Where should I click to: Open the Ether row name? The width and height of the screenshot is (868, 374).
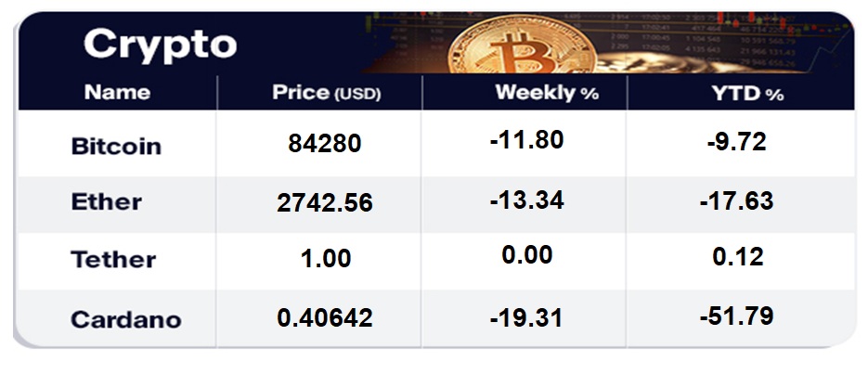pos(107,202)
